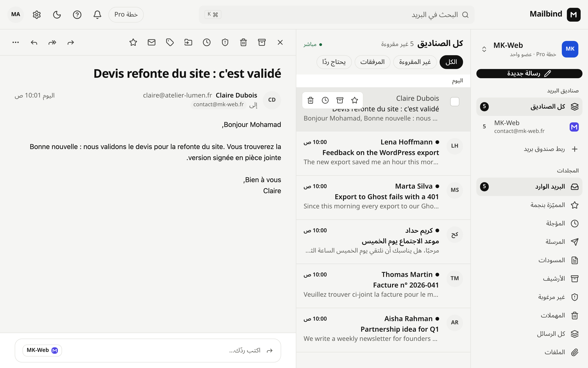Delete the open email with the trash icon
This screenshot has width=588, height=368.
[x=243, y=43]
